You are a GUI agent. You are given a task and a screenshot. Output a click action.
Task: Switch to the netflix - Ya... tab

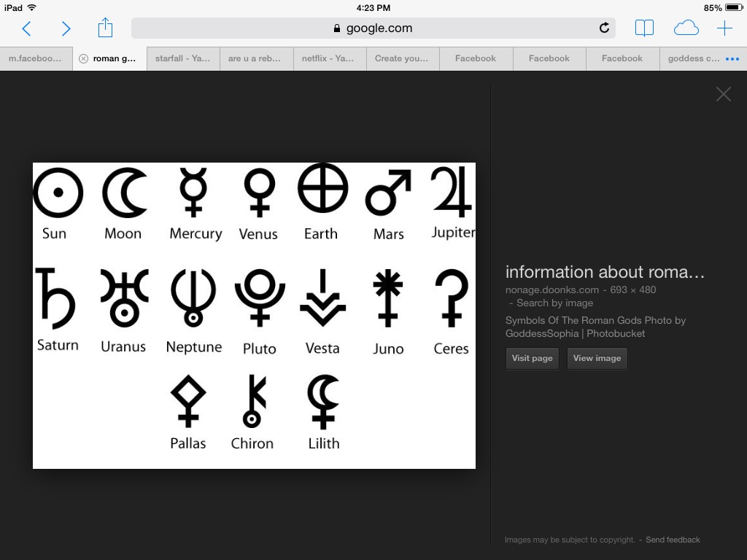click(x=330, y=58)
